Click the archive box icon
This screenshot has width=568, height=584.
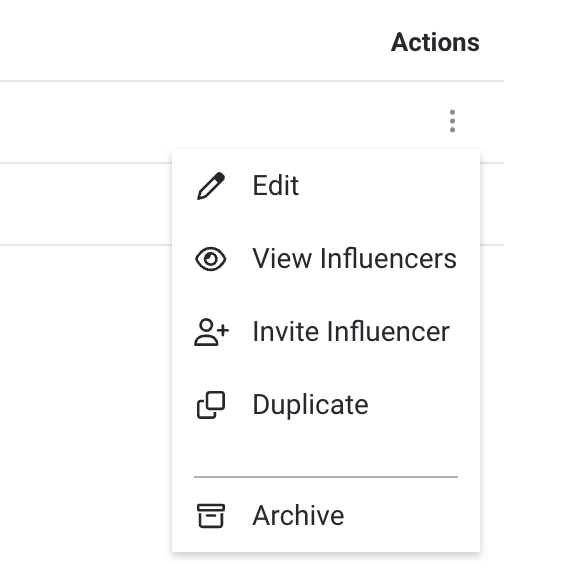211,516
